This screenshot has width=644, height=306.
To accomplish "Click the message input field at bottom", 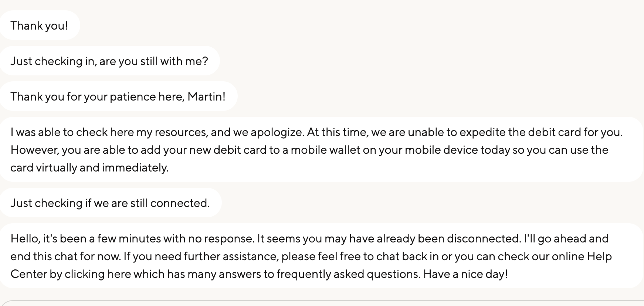I will pyautogui.click(x=322, y=303).
